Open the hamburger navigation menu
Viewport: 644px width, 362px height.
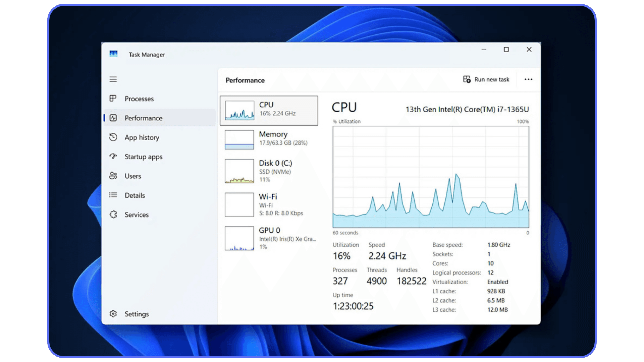point(113,79)
